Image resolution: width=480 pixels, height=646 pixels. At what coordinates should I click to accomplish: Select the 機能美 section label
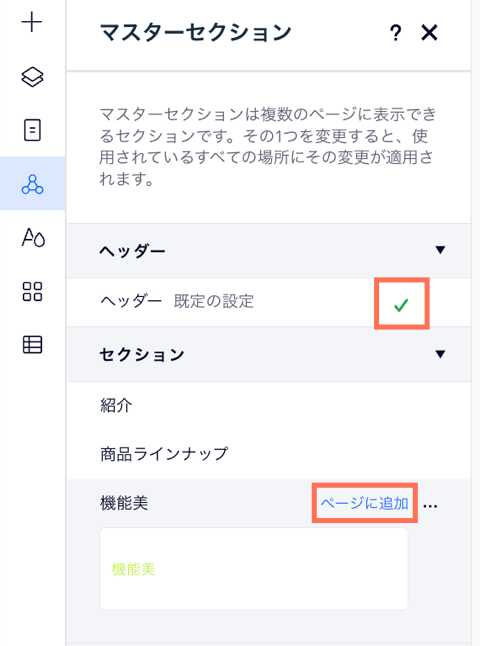point(124,503)
